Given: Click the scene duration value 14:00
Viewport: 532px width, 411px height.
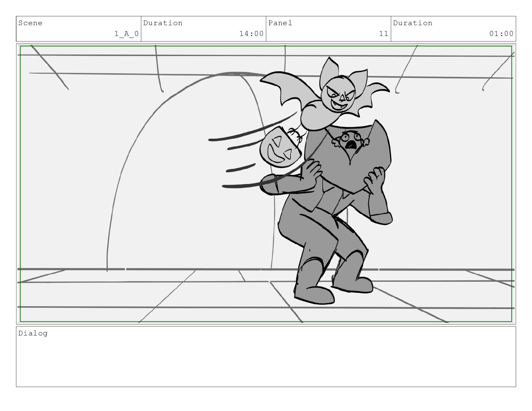Looking at the screenshot, I should [252, 34].
